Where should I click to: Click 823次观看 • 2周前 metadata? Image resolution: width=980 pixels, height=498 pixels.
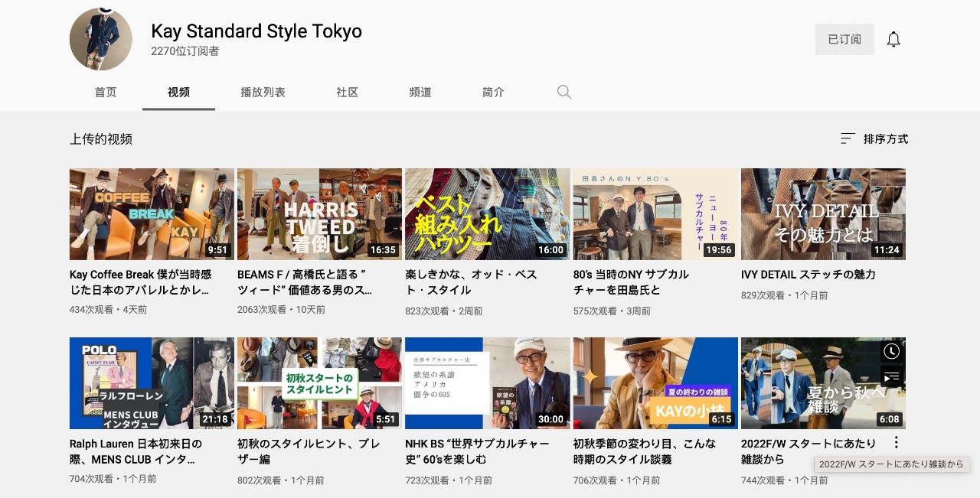click(x=444, y=311)
